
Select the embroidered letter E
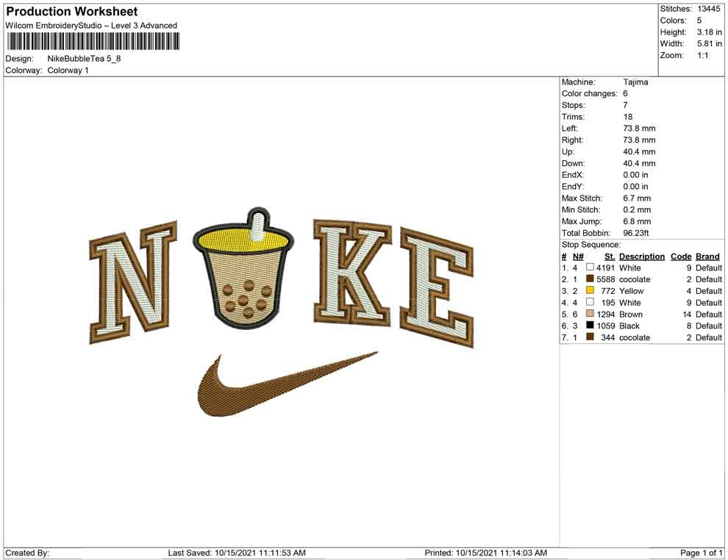click(x=436, y=287)
